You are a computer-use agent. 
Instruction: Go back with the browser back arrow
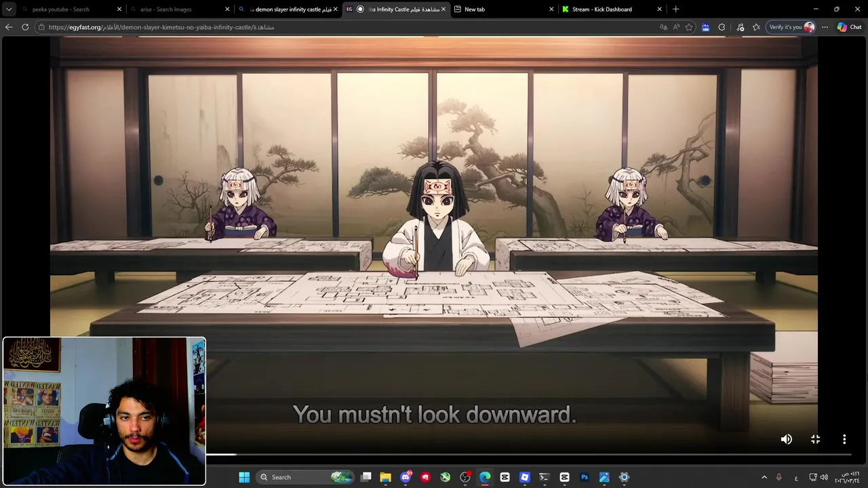point(9,27)
